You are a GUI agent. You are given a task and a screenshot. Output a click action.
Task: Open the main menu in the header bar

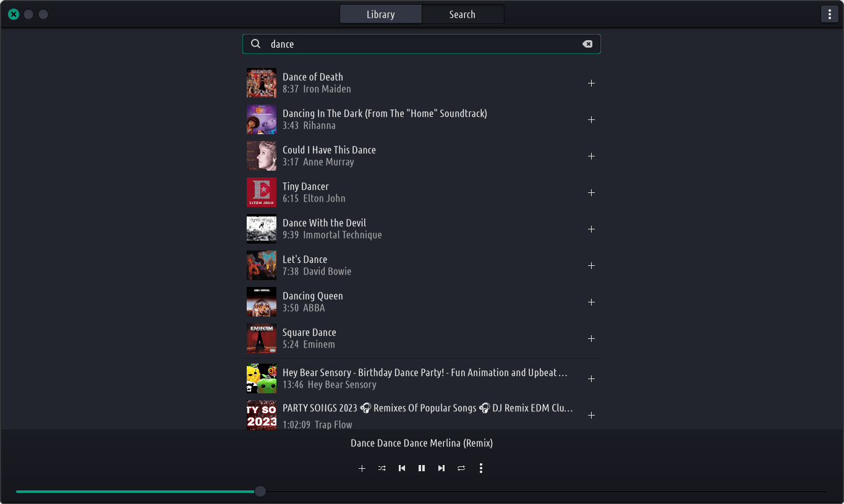(829, 14)
